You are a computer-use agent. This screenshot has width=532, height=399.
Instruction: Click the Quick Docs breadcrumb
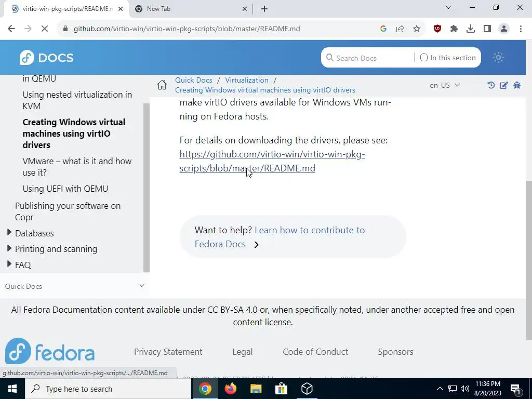pyautogui.click(x=194, y=80)
